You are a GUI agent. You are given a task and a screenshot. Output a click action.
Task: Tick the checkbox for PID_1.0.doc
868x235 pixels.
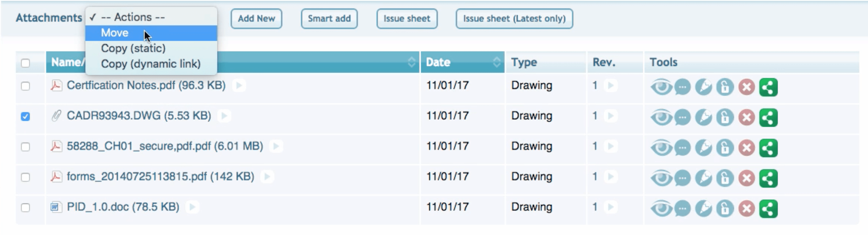[25, 208]
